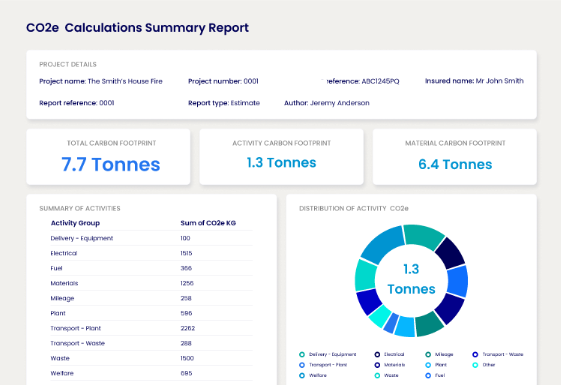561x385 pixels.
Task: Click the Total Carbon Footprint card
Action: pos(108,157)
